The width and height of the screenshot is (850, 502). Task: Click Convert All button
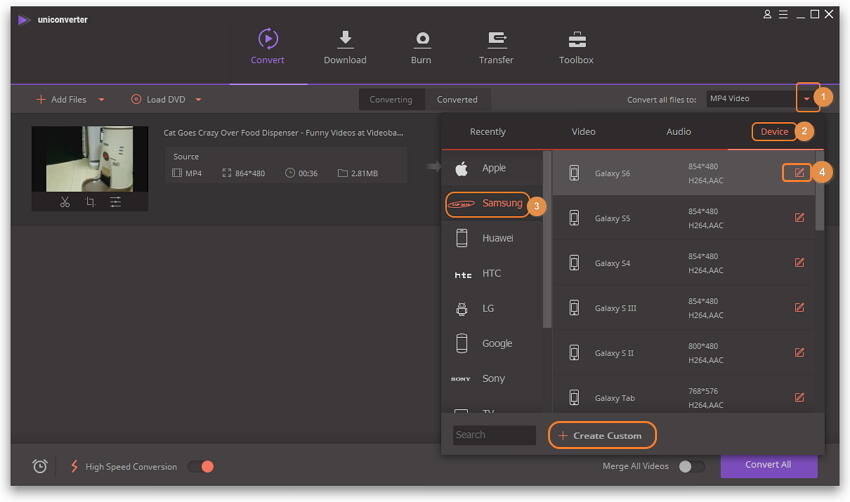[x=769, y=465]
